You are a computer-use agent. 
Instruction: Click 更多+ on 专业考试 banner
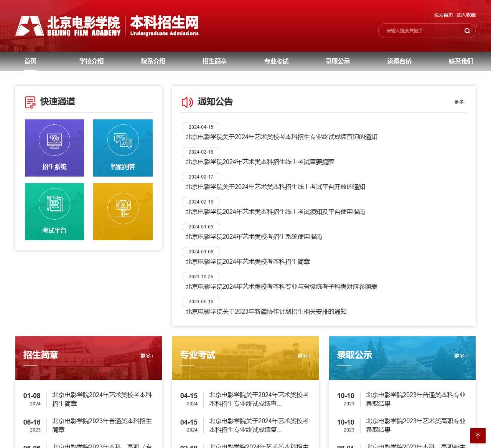tap(304, 356)
